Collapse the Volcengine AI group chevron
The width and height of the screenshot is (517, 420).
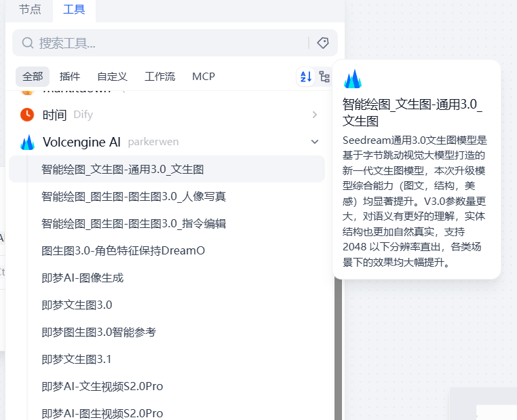coord(314,142)
